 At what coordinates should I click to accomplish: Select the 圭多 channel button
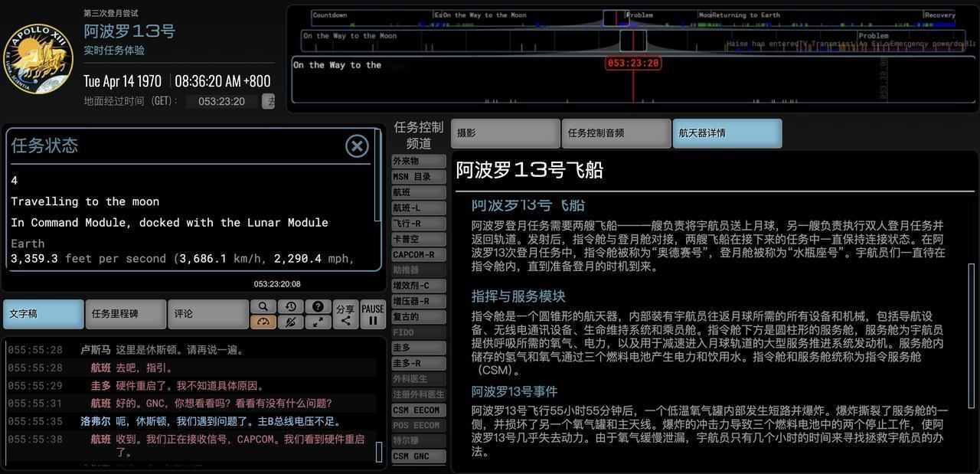(418, 348)
